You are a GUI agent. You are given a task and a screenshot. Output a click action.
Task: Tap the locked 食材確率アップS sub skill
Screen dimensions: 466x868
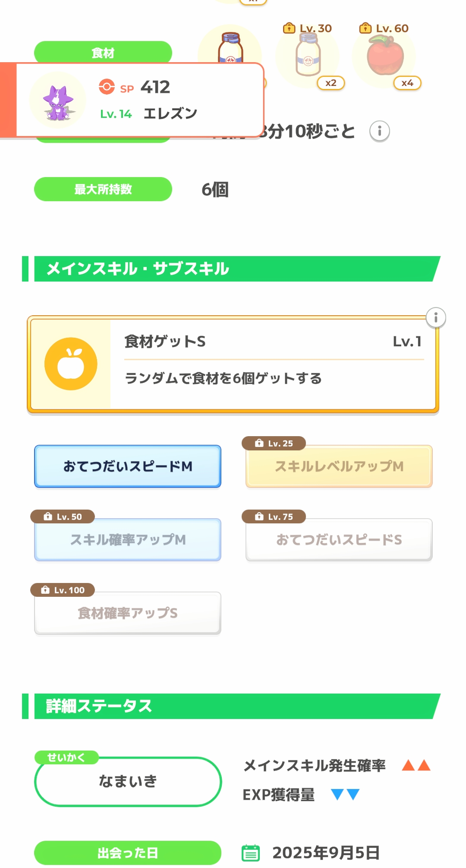point(128,613)
